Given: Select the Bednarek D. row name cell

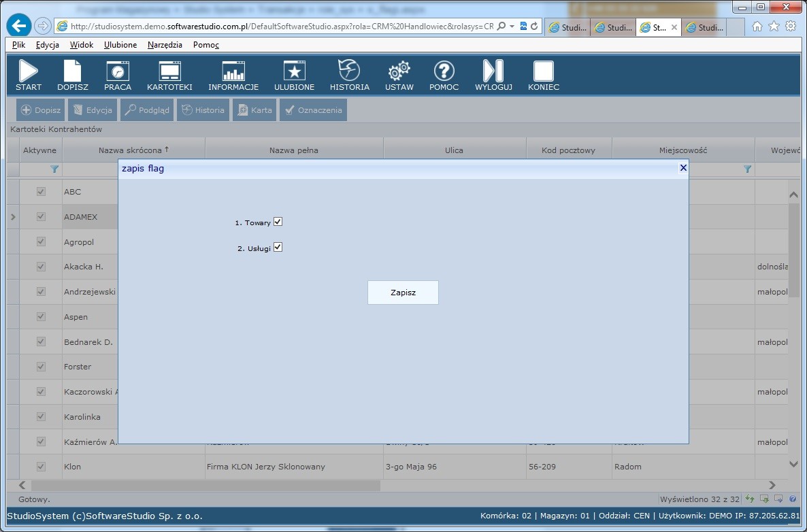Looking at the screenshot, I should (90, 342).
